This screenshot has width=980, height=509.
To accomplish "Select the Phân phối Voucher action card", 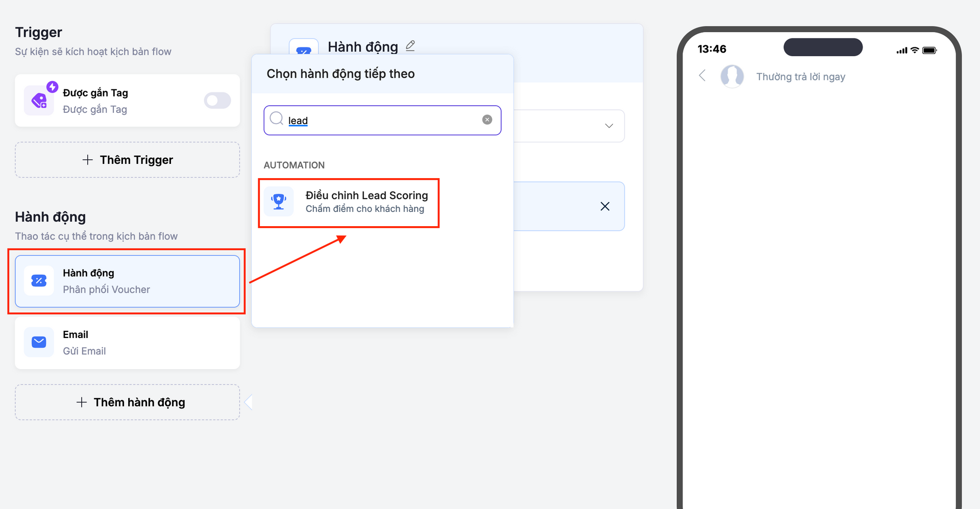I will [x=128, y=281].
